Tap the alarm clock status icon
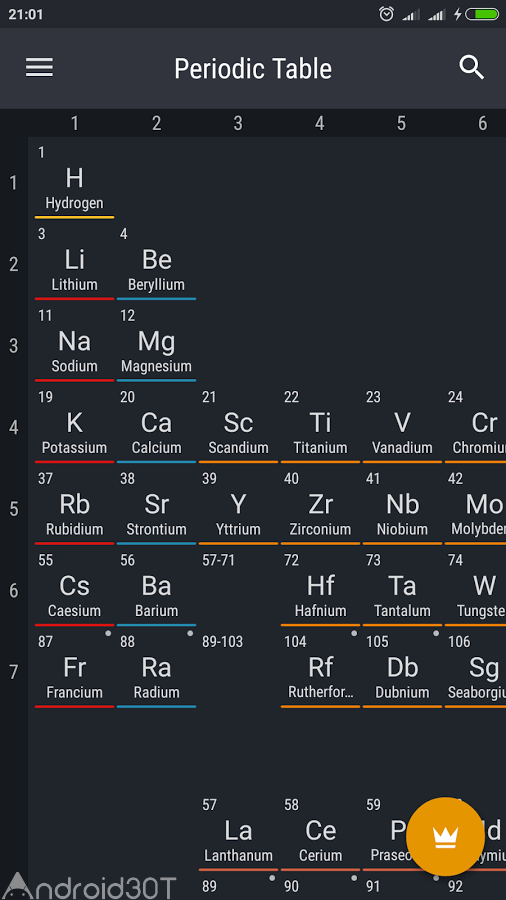Viewport: 506px width, 900px height. pyautogui.click(x=387, y=14)
